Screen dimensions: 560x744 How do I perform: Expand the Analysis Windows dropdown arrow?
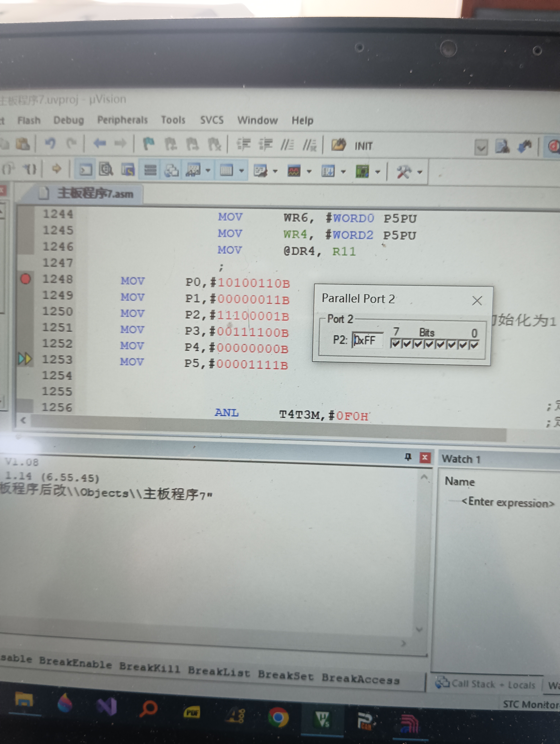[x=309, y=172]
